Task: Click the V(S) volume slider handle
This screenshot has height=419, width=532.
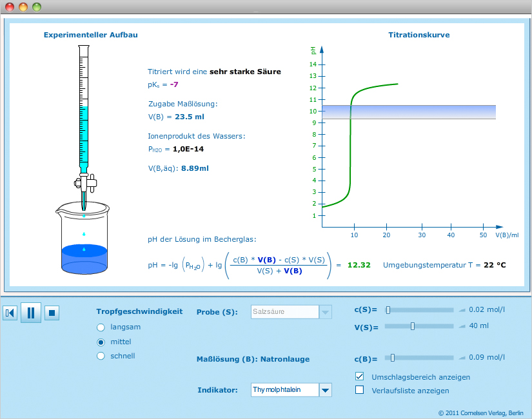Action: click(413, 326)
